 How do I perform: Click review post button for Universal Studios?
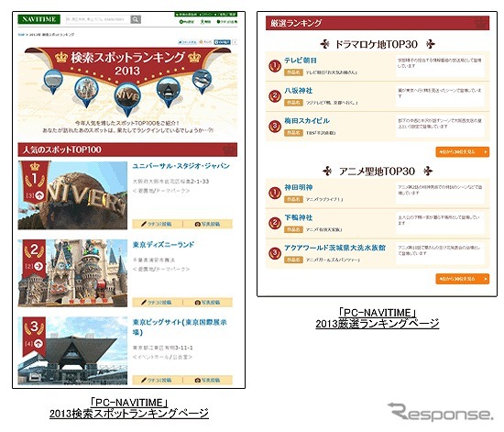click(x=158, y=224)
